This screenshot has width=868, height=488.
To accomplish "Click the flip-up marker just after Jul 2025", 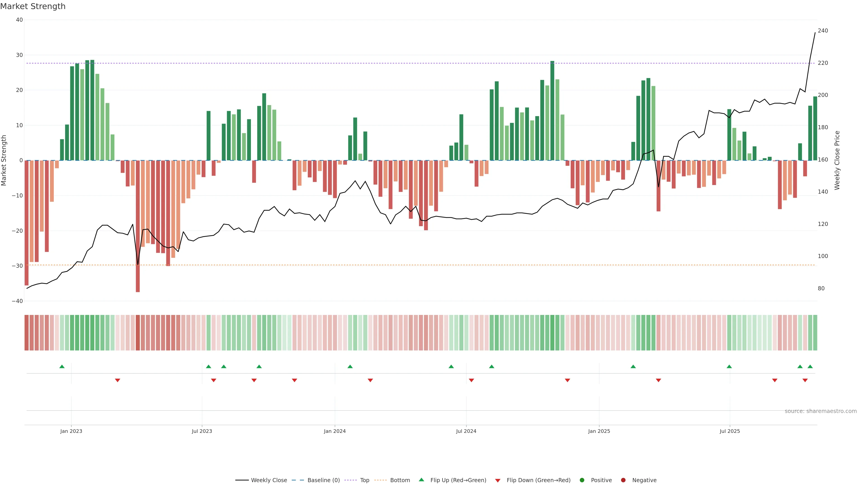I will [x=729, y=366].
